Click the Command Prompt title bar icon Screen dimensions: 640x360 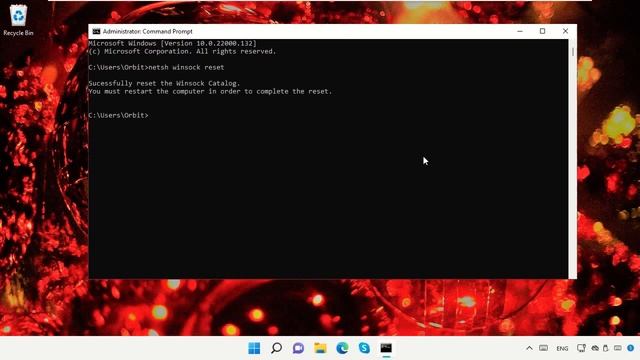pos(96,31)
